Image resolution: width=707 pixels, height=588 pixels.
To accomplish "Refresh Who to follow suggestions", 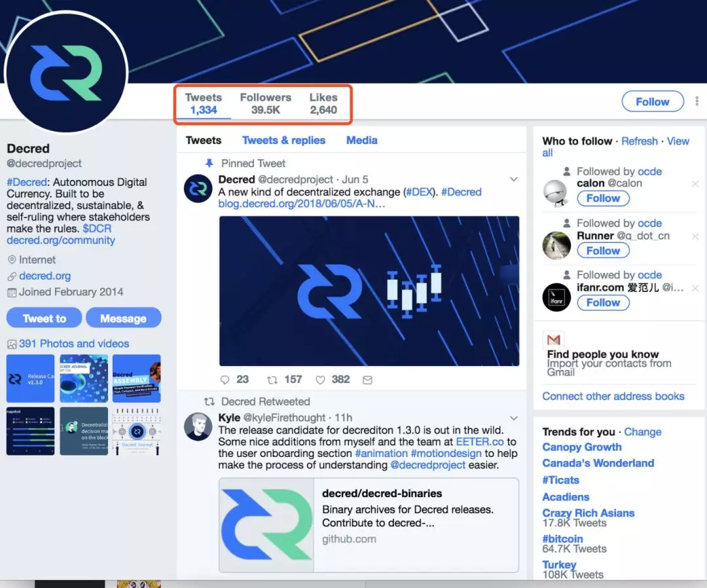I will point(640,141).
